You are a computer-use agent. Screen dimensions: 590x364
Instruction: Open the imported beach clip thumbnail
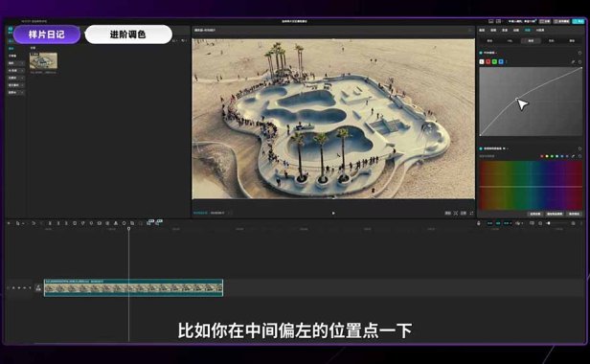[x=44, y=60]
